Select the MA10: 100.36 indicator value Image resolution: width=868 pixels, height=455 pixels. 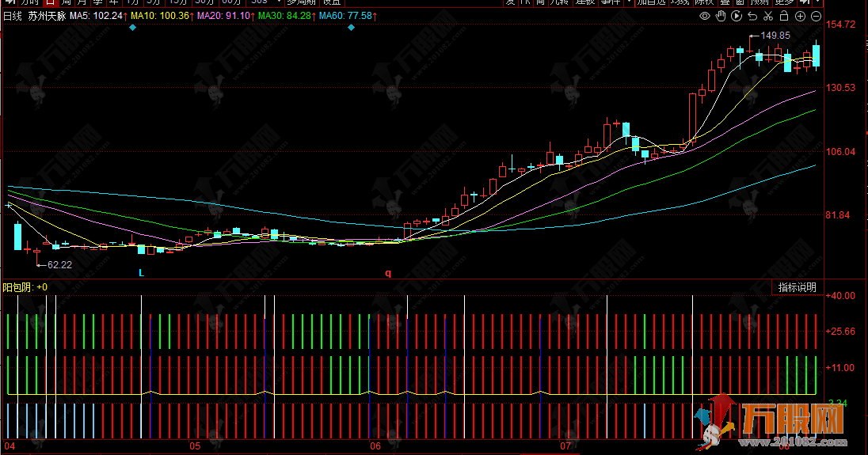click(x=159, y=16)
